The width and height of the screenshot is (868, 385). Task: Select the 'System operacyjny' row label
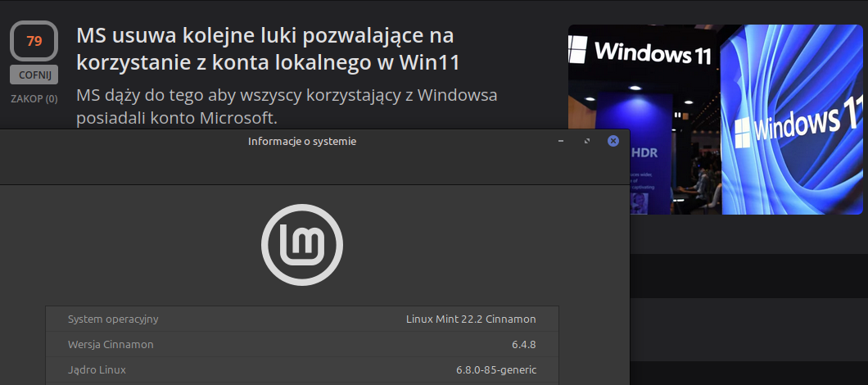(113, 319)
